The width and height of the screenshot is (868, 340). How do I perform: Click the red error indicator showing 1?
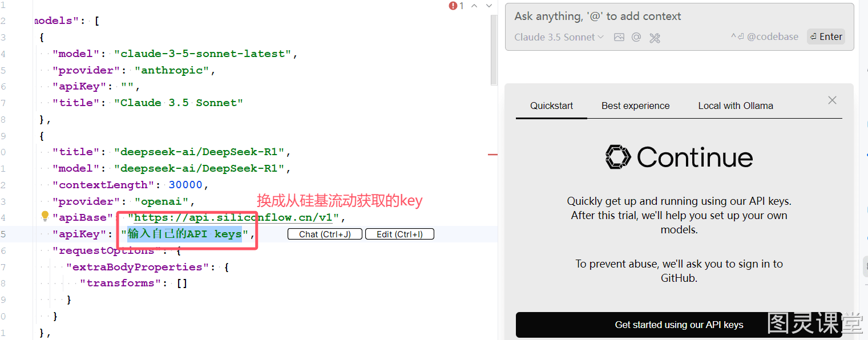pyautogui.click(x=456, y=6)
